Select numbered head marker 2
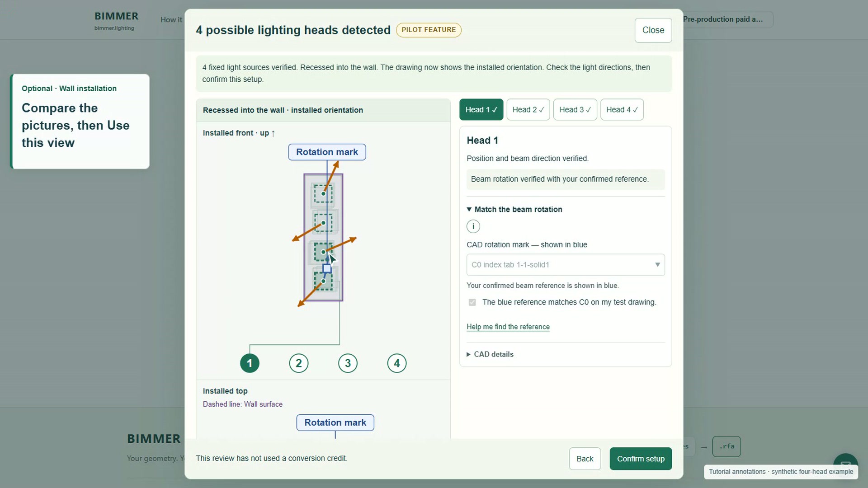The image size is (868, 488). [x=299, y=363]
